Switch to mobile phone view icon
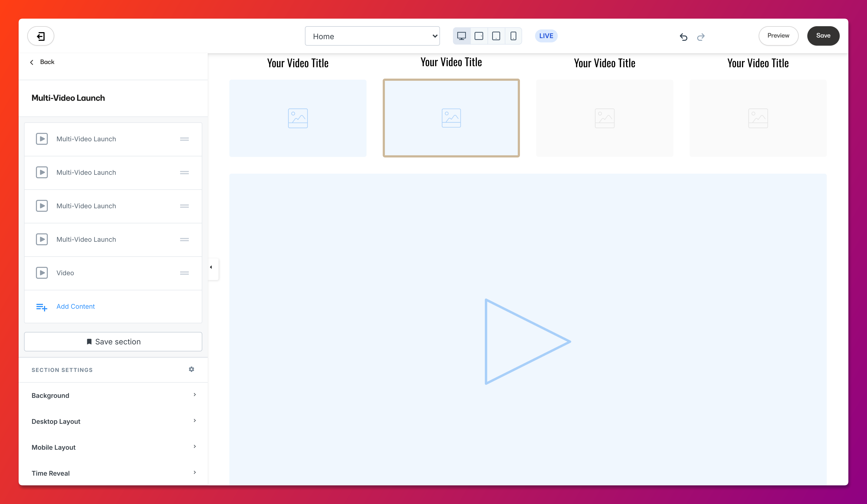This screenshot has height=504, width=867. pyautogui.click(x=513, y=36)
